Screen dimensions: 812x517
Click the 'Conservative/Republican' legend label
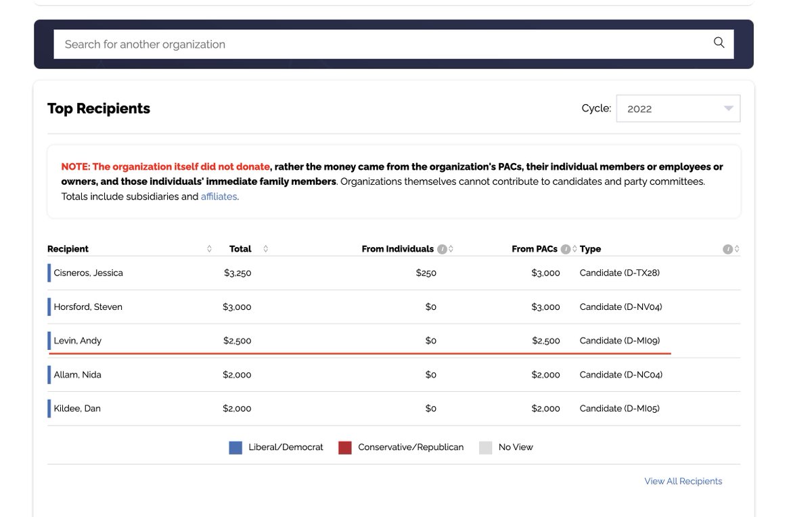click(x=411, y=447)
